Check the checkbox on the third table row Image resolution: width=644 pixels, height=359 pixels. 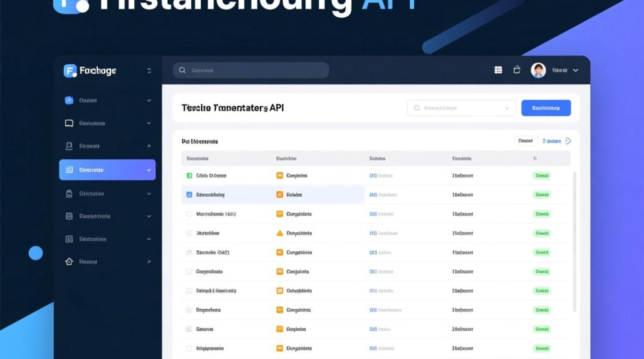pyautogui.click(x=189, y=214)
